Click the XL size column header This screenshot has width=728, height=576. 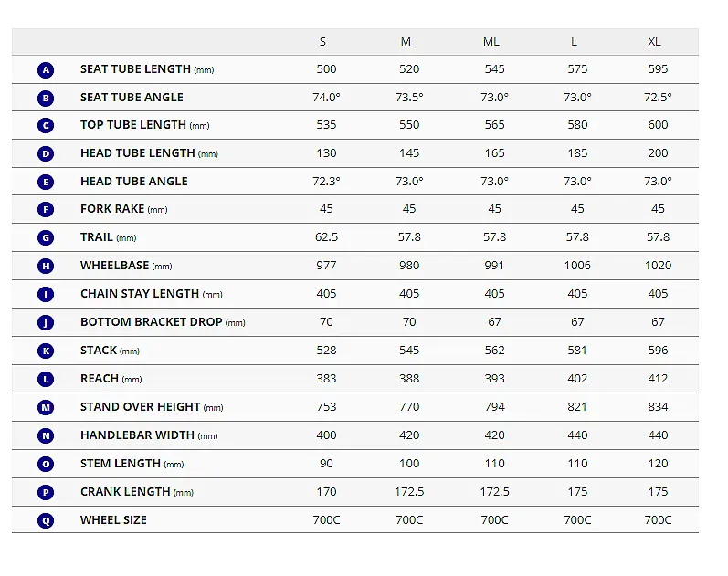654,42
